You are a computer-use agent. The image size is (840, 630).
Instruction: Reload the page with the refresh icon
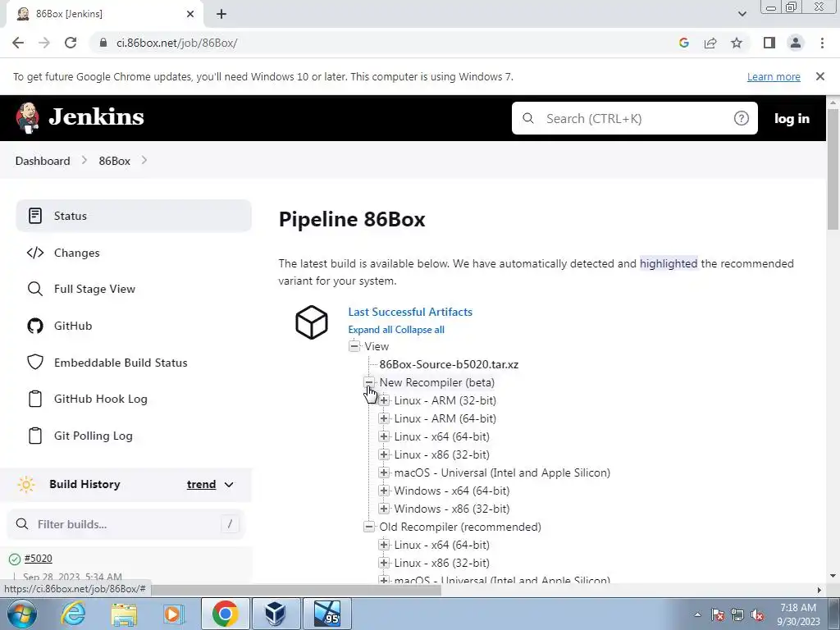pyautogui.click(x=71, y=43)
